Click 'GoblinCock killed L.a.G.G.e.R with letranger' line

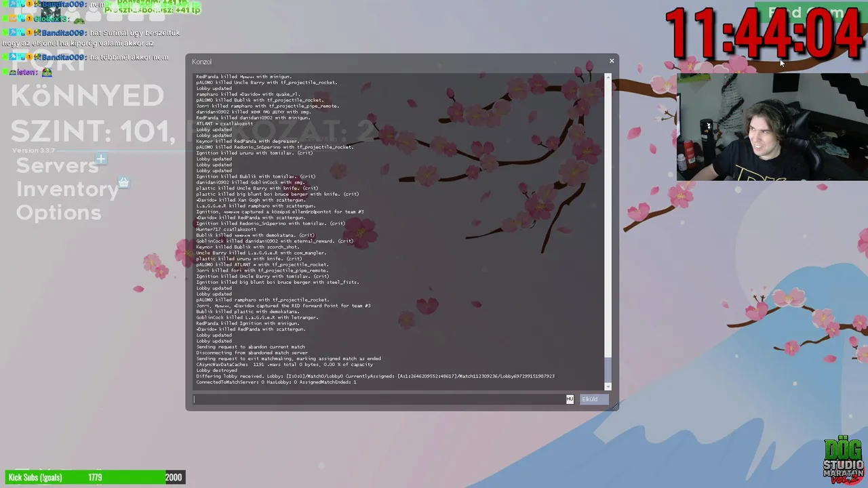click(256, 317)
